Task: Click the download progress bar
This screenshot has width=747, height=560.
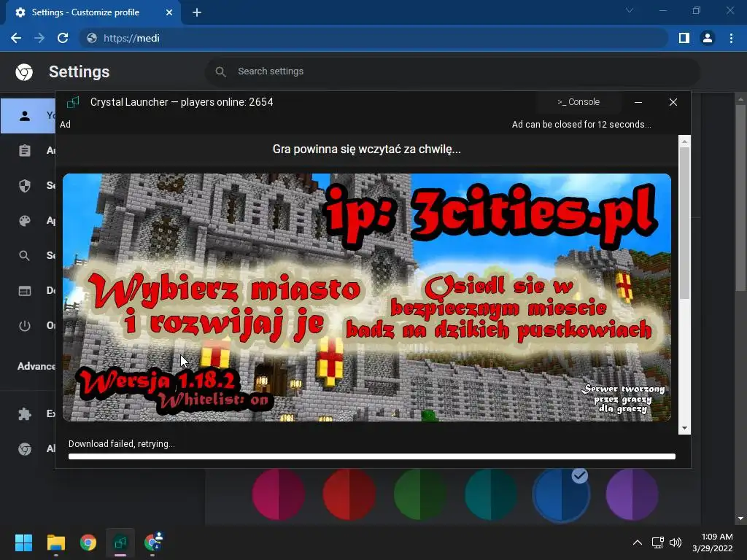Action: tap(371, 456)
